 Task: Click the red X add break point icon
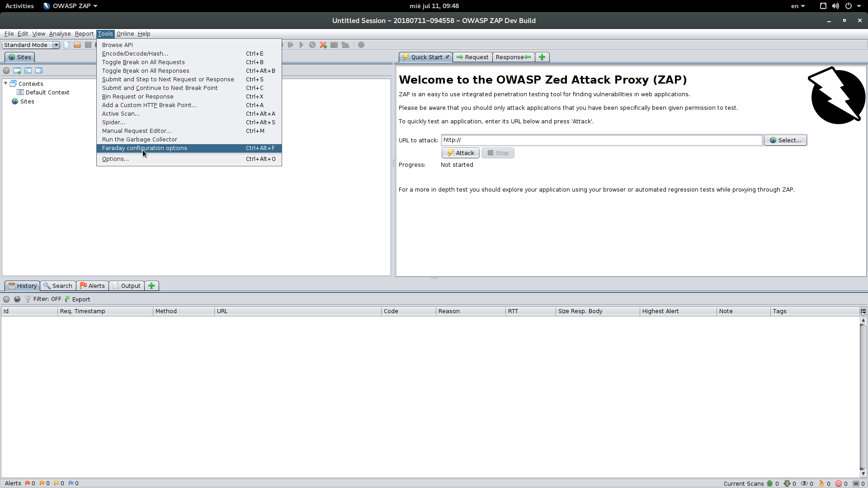coord(323,45)
